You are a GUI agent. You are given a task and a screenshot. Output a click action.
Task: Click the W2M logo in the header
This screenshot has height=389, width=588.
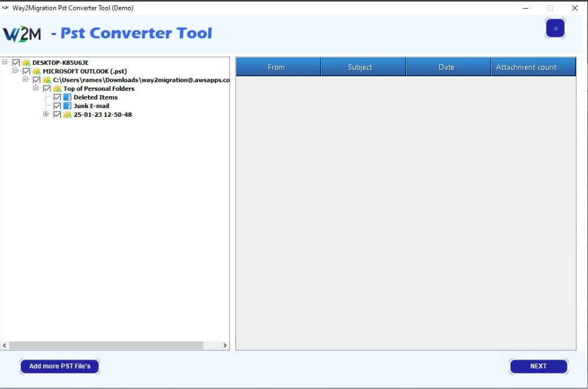click(x=22, y=34)
